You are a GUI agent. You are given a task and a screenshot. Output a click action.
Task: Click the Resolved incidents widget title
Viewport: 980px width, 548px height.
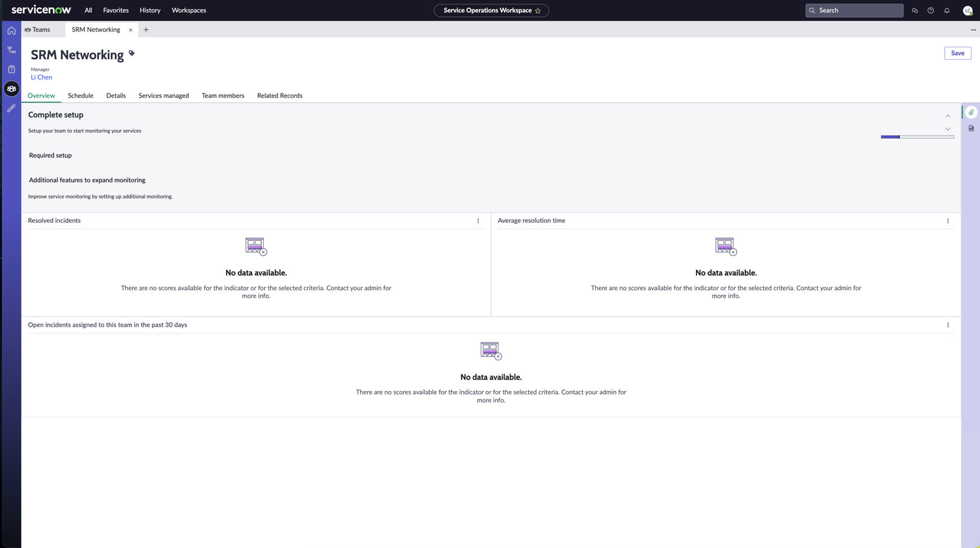tap(54, 221)
